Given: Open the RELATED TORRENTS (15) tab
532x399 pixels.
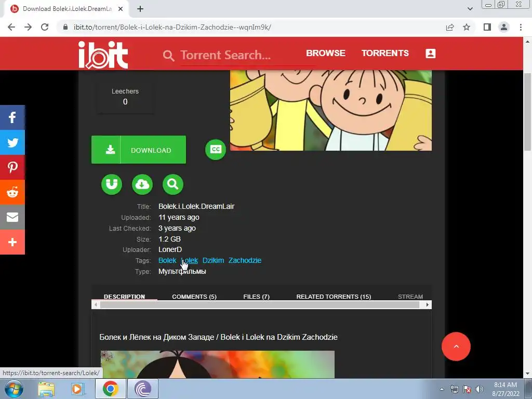Looking at the screenshot, I should (334, 296).
